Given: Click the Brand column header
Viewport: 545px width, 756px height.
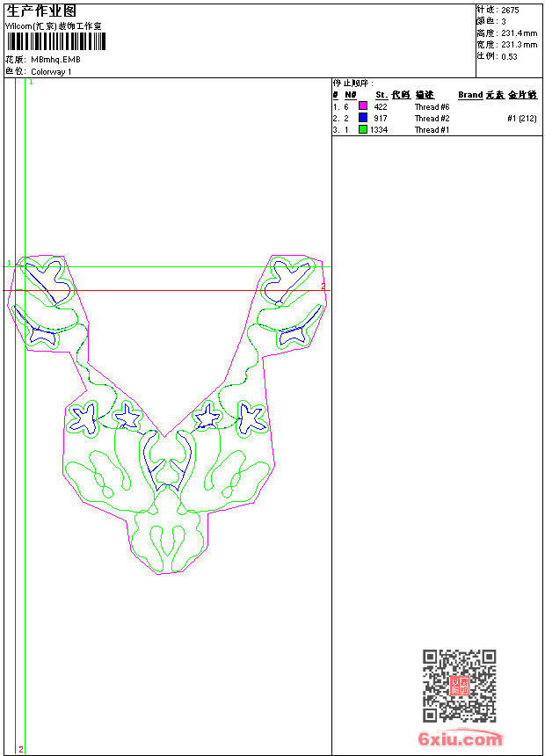Looking at the screenshot, I should pos(470,95).
